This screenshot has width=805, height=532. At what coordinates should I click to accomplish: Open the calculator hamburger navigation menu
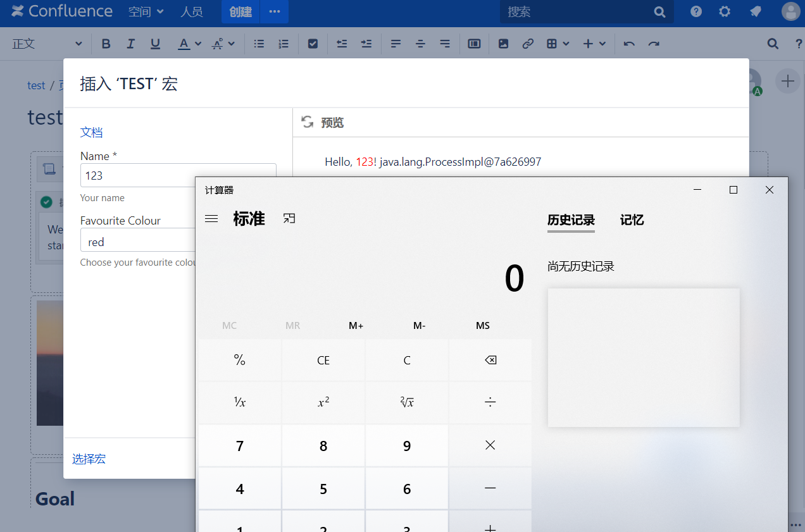click(x=211, y=219)
